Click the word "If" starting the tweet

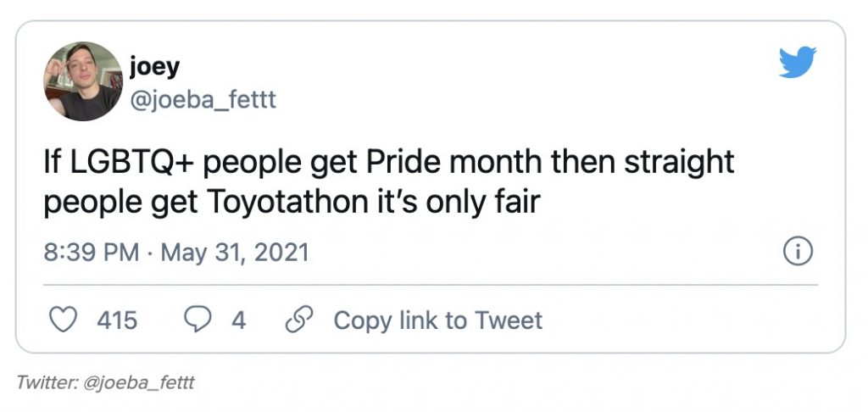(x=52, y=162)
